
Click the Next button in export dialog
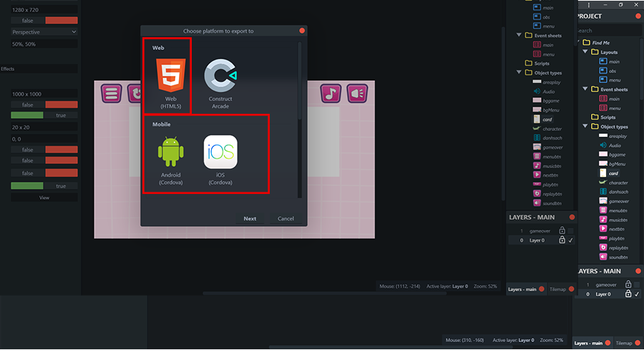[250, 218]
